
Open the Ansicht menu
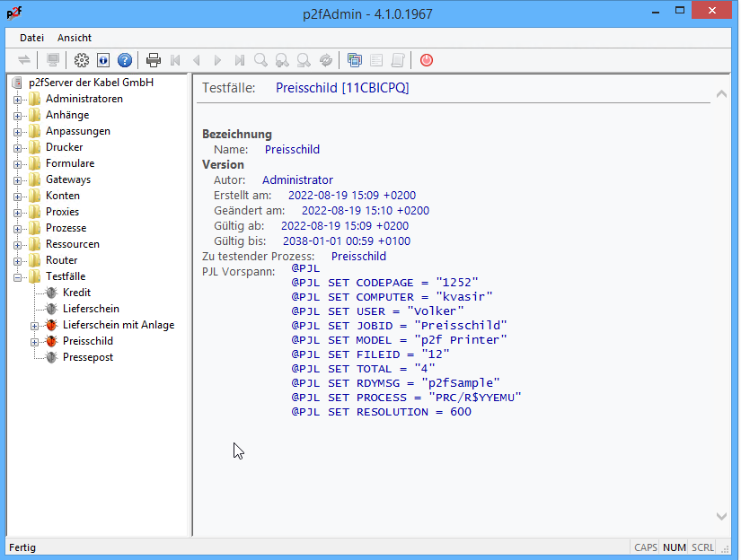click(75, 38)
